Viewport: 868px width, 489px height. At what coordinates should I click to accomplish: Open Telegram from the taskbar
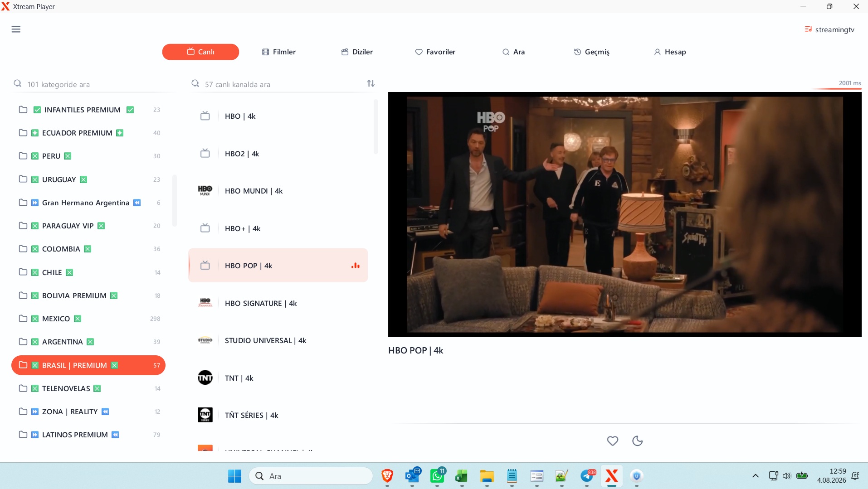[x=587, y=476]
